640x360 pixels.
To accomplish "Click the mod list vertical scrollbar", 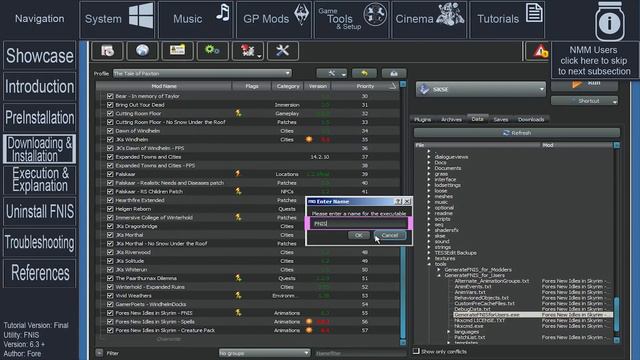I will (403, 212).
